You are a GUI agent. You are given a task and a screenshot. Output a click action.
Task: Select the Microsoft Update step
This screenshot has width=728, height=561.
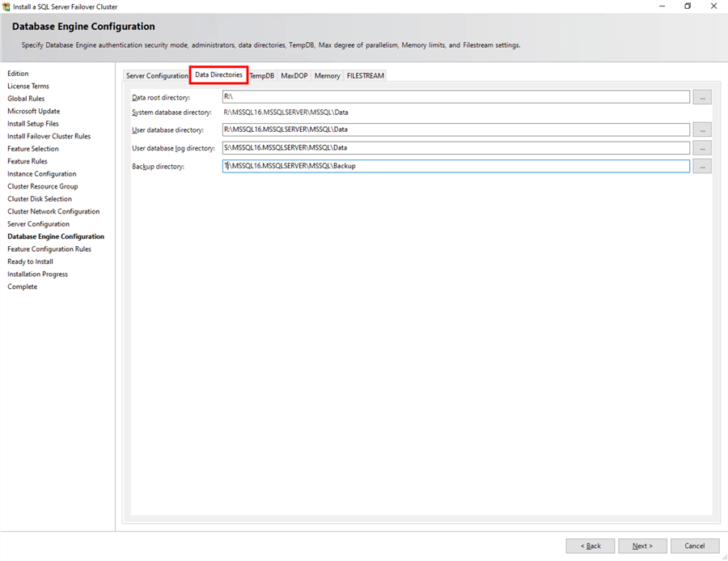(34, 111)
